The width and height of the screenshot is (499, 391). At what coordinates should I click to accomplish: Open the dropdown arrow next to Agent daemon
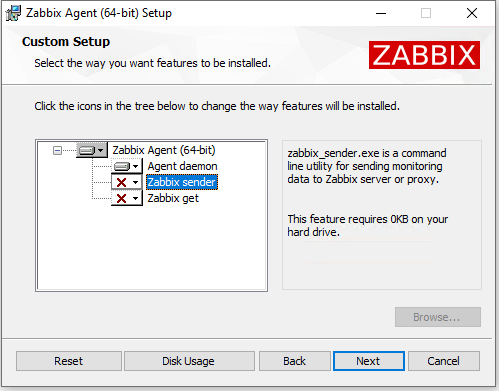point(136,166)
